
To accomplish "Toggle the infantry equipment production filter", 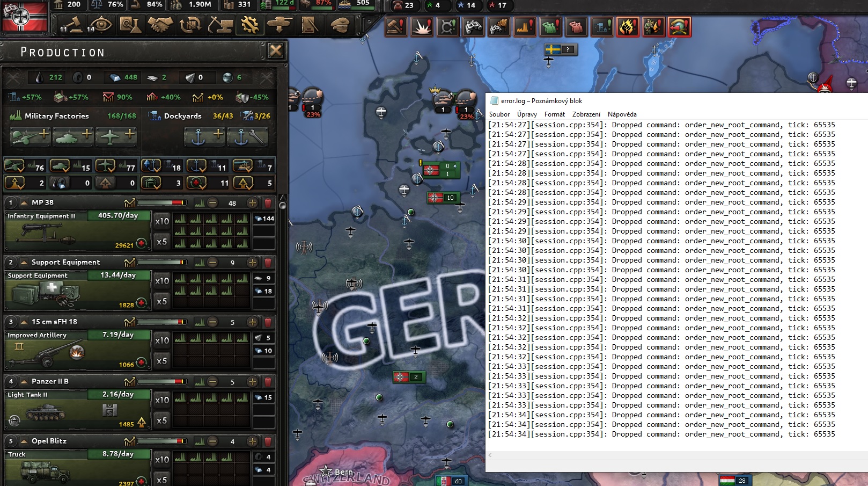I will (13, 167).
